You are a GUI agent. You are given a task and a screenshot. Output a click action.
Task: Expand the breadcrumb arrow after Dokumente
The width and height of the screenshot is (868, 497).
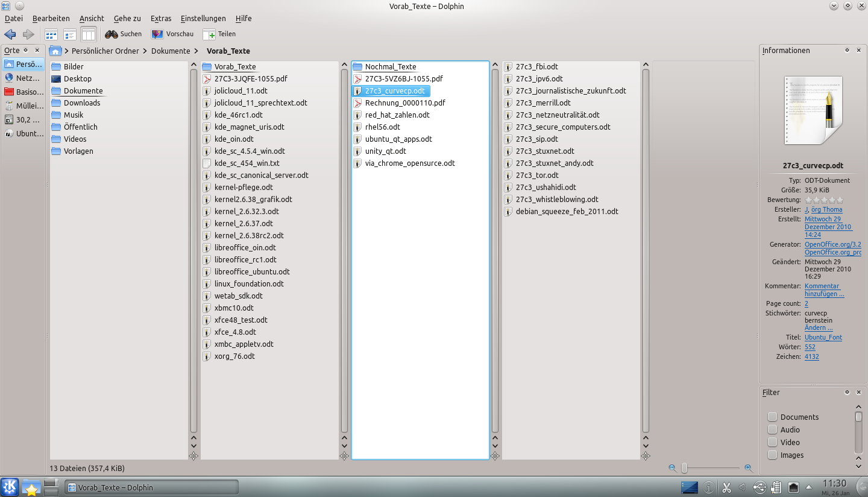[195, 51]
